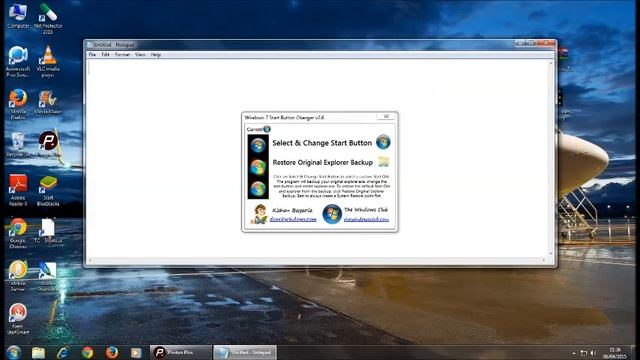Open The Windows Club website link
The image size is (640, 360).
click(x=366, y=219)
